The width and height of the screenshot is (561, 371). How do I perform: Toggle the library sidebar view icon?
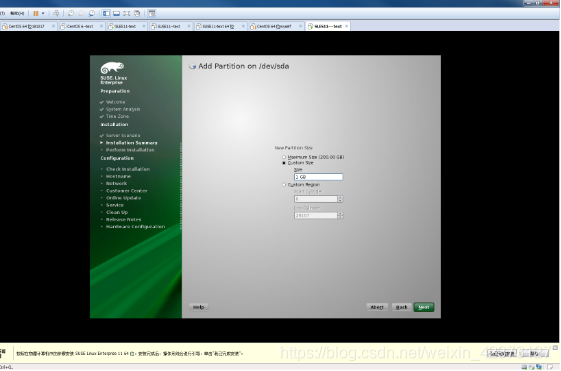click(106, 13)
